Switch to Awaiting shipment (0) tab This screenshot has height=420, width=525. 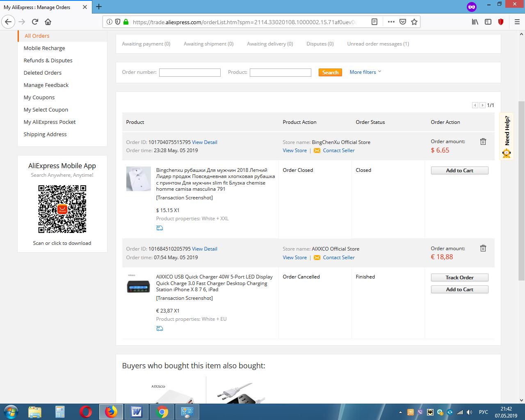(209, 44)
